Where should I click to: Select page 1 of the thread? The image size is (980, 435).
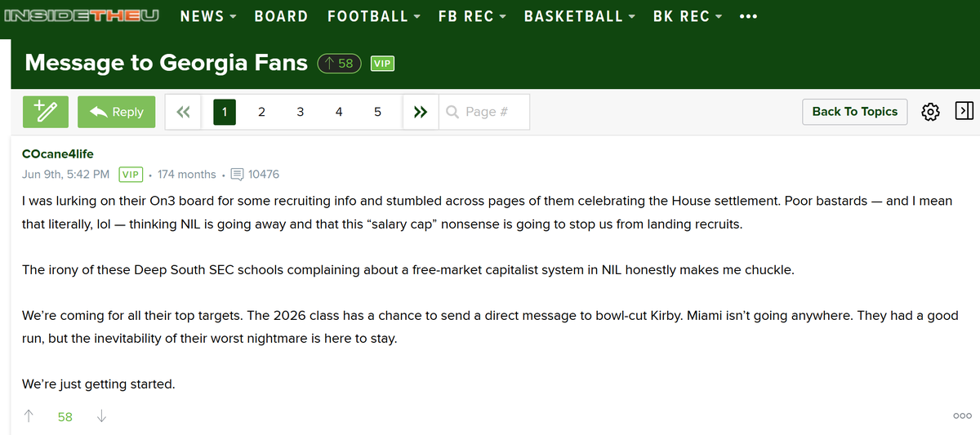[225, 112]
